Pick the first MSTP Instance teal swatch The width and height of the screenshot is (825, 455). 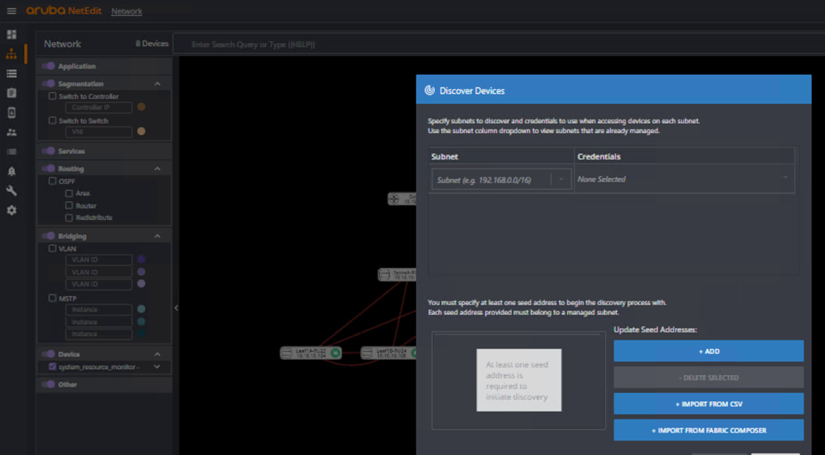[141, 309]
